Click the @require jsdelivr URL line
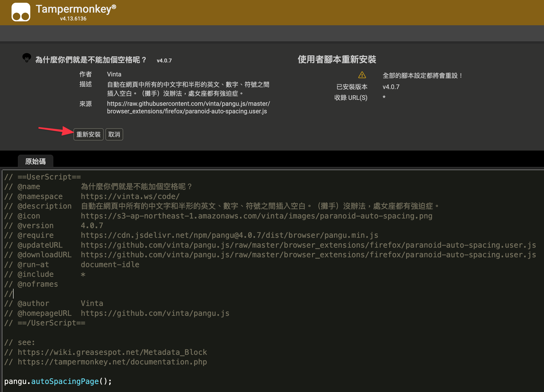This screenshot has height=392, width=544. pos(191,235)
